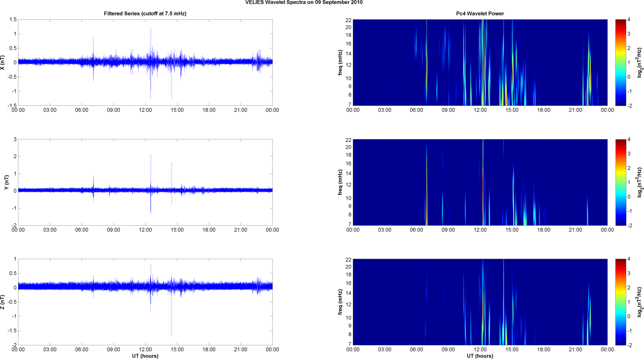Click the bottom wavelet plot's colorbar
Image resolution: width=644 pixels, height=359 pixels.
[620, 302]
